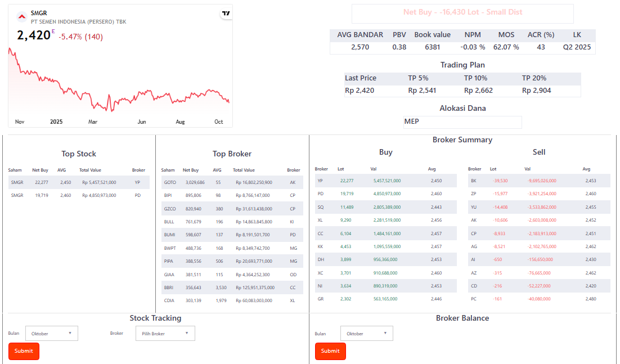The height and width of the screenshot is (364, 620).
Task: Click Buy broker KK lot 4,453
Action: [x=385, y=246]
